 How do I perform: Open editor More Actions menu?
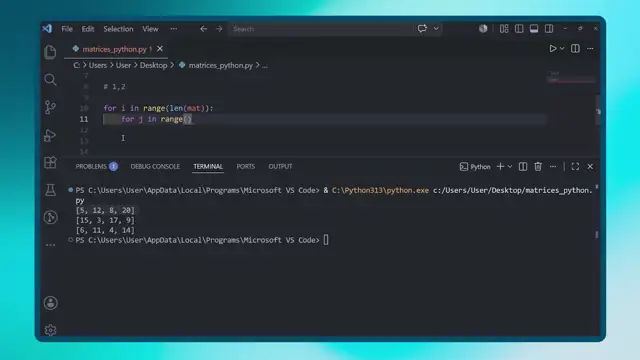pyautogui.click(x=590, y=49)
